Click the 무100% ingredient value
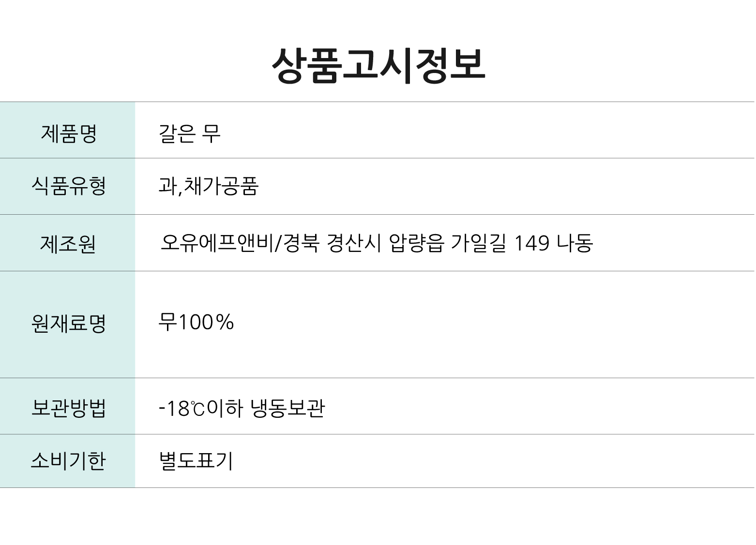This screenshot has width=756, height=545. [196, 322]
